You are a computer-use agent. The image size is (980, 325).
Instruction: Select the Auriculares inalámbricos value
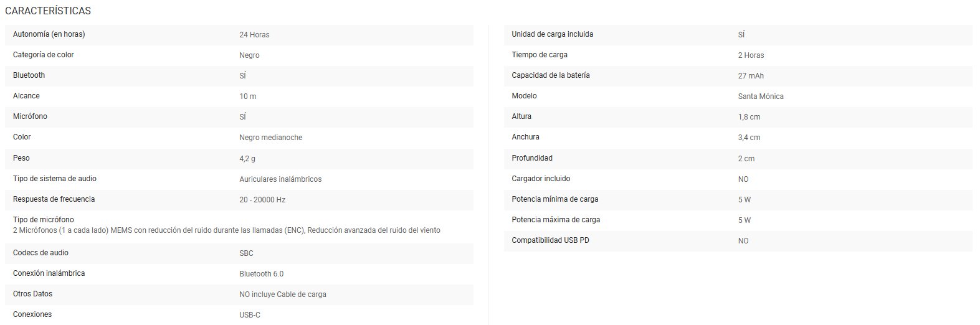pyautogui.click(x=280, y=179)
